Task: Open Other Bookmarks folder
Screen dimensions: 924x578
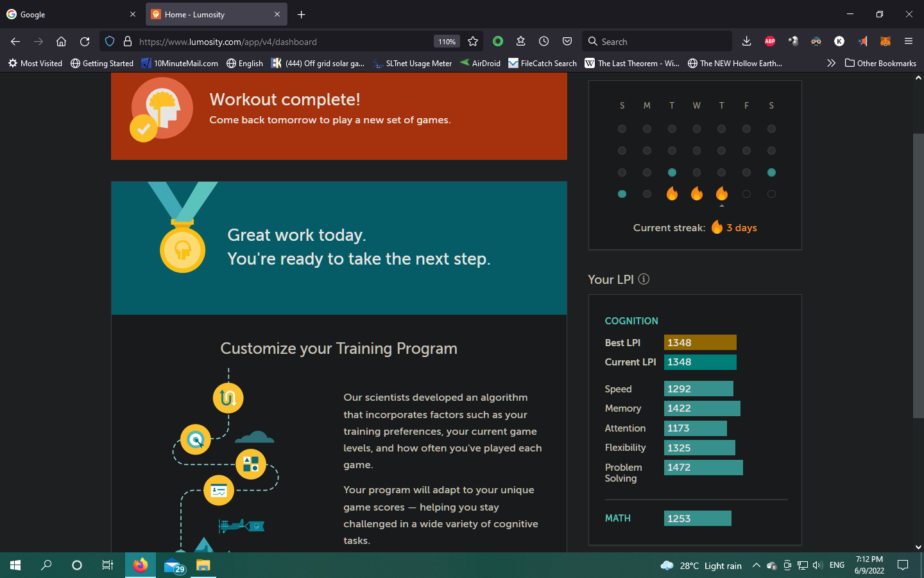Action: point(880,63)
